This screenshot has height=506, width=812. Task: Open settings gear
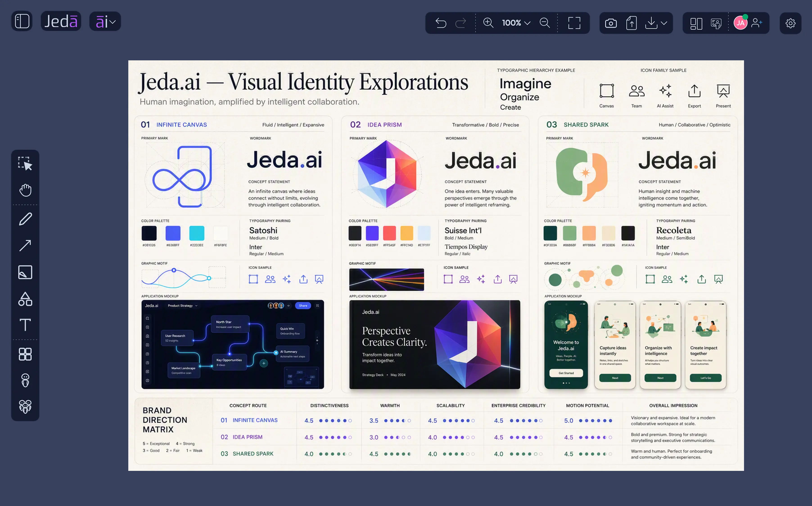(790, 23)
